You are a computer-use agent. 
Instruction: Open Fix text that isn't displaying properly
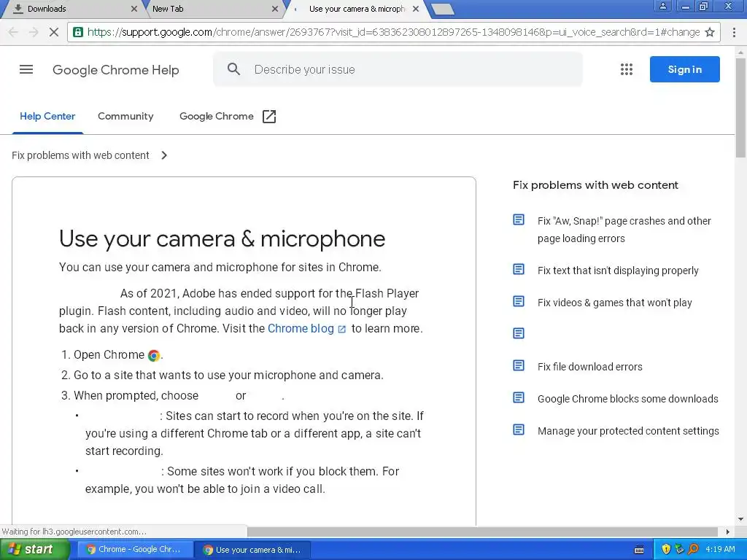(x=618, y=271)
